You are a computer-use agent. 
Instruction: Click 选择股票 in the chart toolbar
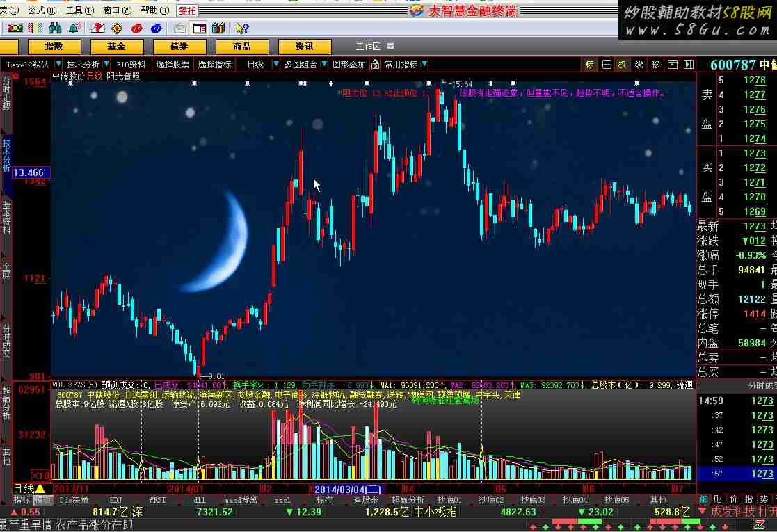click(x=173, y=65)
